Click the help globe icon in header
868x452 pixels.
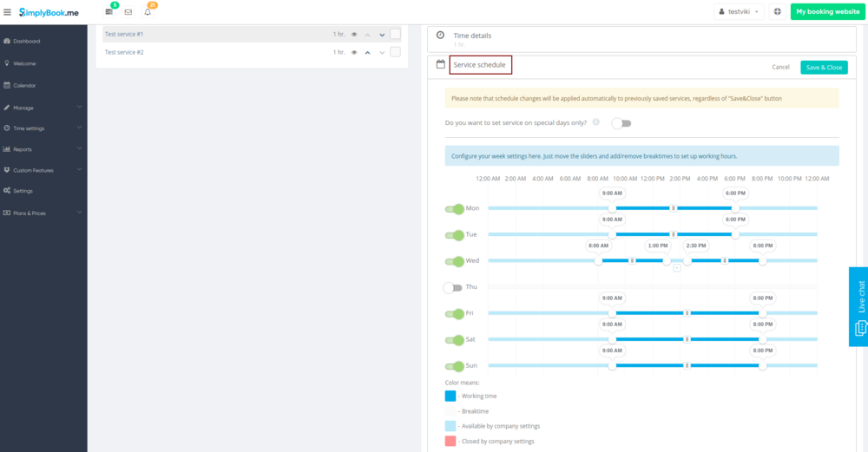click(x=777, y=12)
